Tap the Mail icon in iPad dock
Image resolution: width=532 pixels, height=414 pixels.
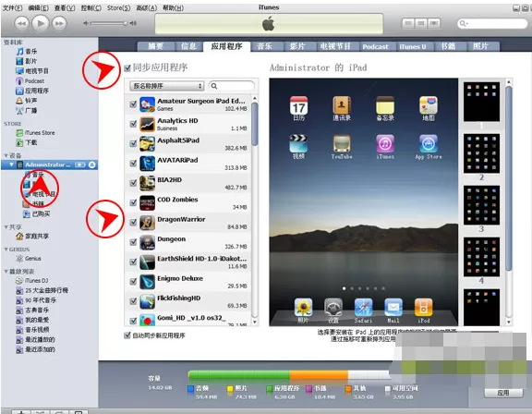point(393,310)
